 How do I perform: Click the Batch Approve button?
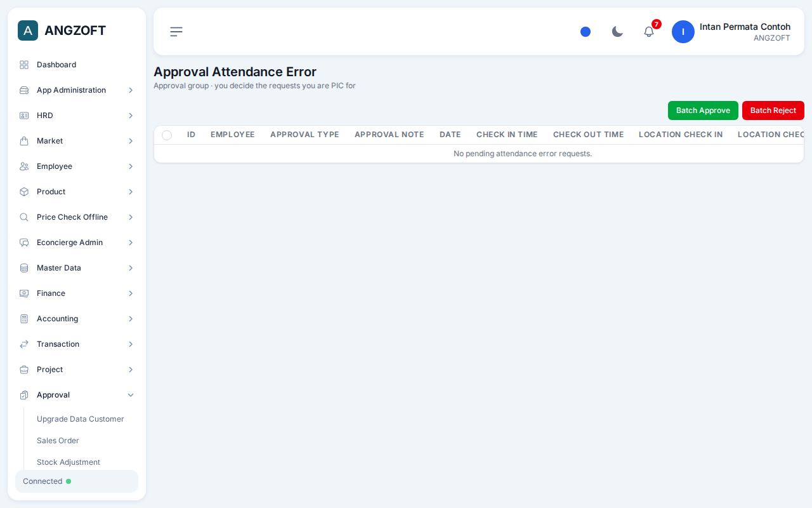pyautogui.click(x=703, y=110)
